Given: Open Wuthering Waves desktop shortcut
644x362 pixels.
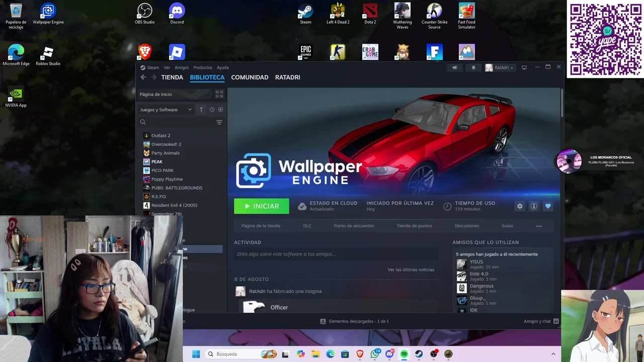Looking at the screenshot, I should point(403,16).
